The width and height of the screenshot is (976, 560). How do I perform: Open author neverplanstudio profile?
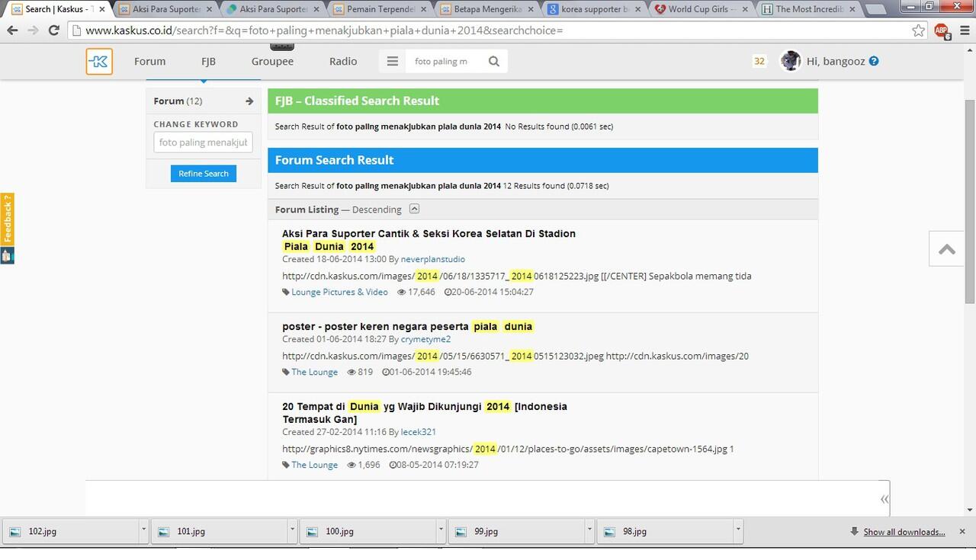pyautogui.click(x=432, y=259)
